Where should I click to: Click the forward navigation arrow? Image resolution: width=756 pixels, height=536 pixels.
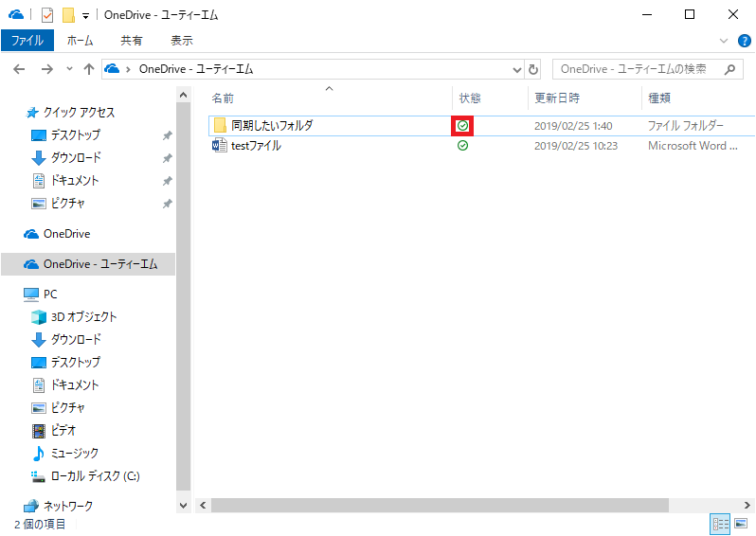point(46,69)
